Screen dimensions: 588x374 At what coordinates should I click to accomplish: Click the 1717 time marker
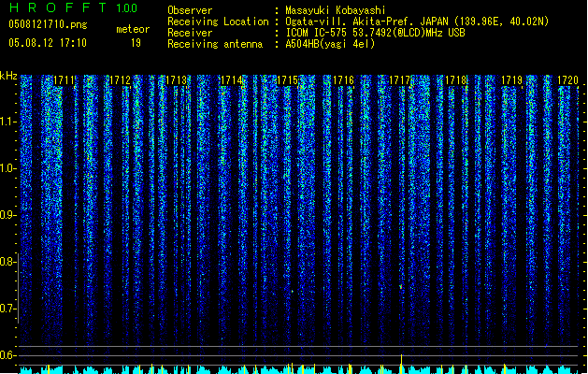(400, 80)
